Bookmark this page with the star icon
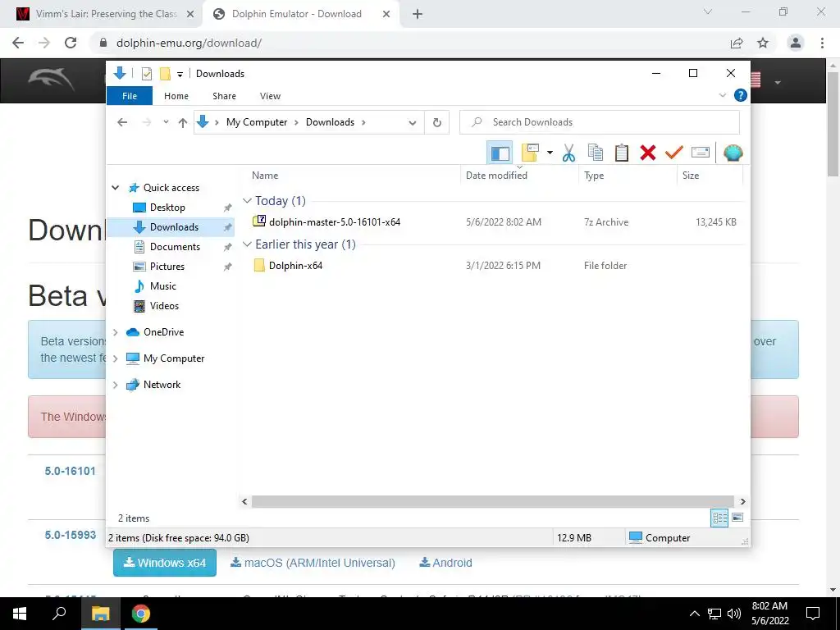This screenshot has height=630, width=840. (763, 43)
